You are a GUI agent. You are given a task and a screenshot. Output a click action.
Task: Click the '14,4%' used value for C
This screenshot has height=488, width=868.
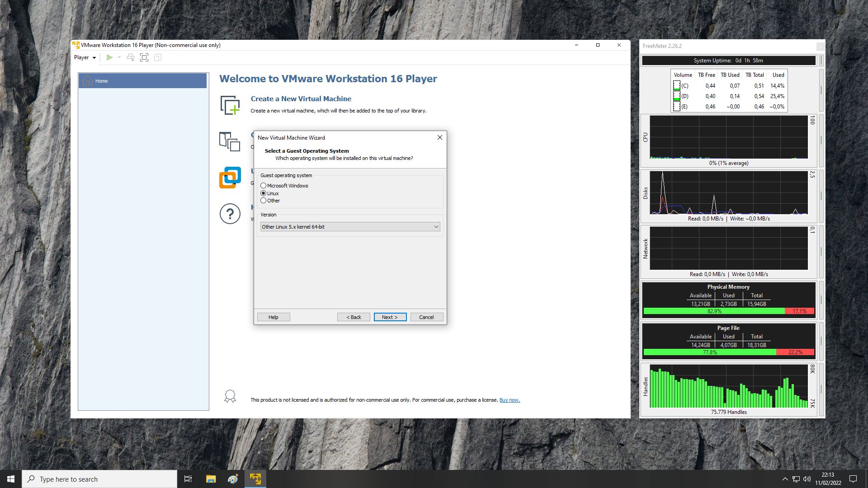(777, 85)
